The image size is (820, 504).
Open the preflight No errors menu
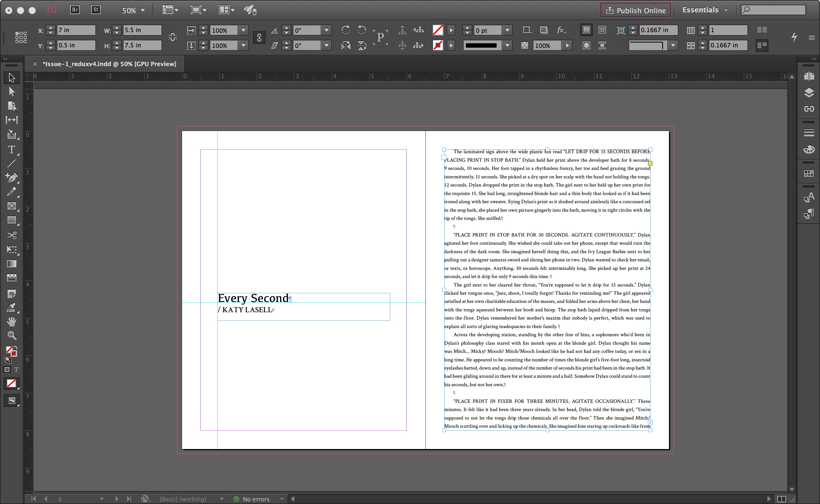tap(282, 499)
